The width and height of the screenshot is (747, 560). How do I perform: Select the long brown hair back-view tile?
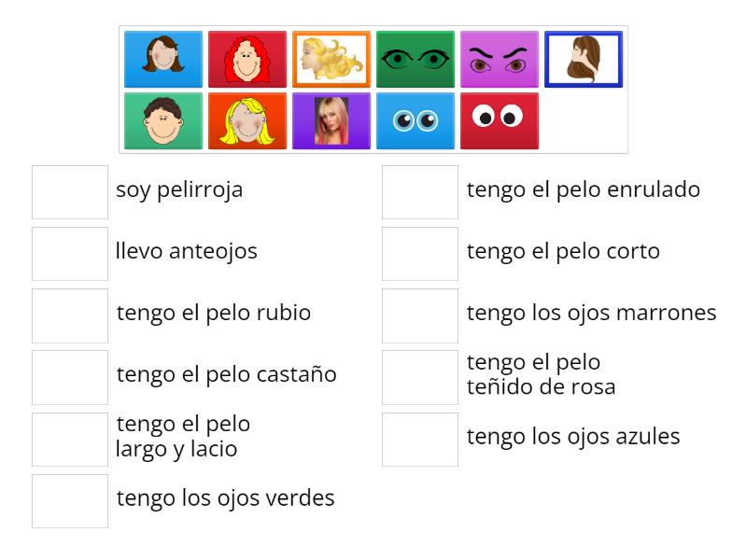tap(584, 59)
